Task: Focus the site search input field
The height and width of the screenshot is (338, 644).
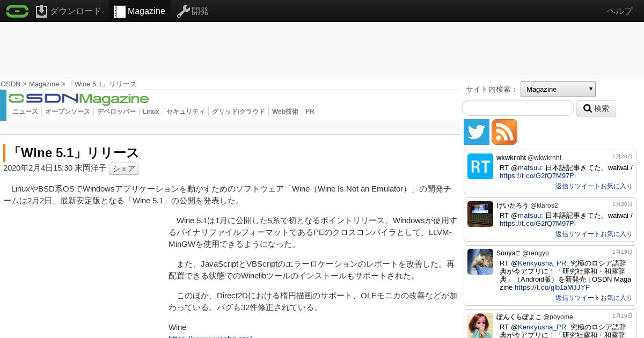Action: (518, 108)
